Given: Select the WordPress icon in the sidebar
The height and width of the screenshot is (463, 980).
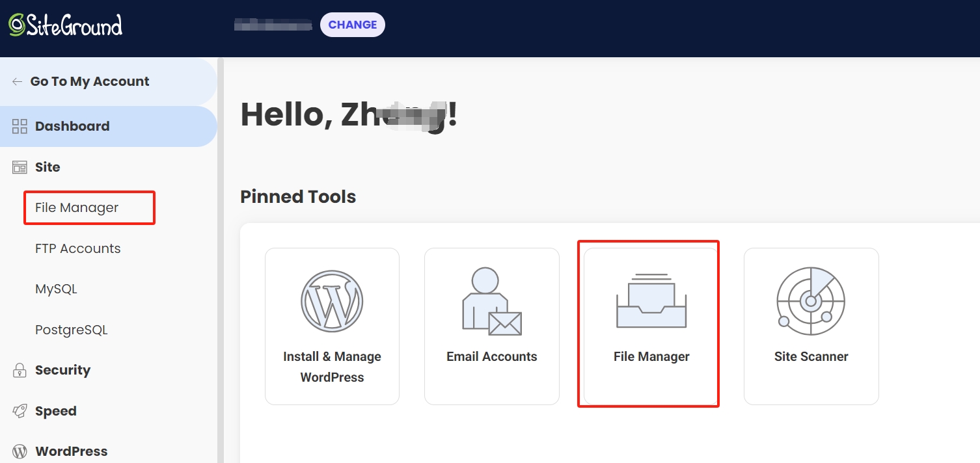Looking at the screenshot, I should pos(18,451).
